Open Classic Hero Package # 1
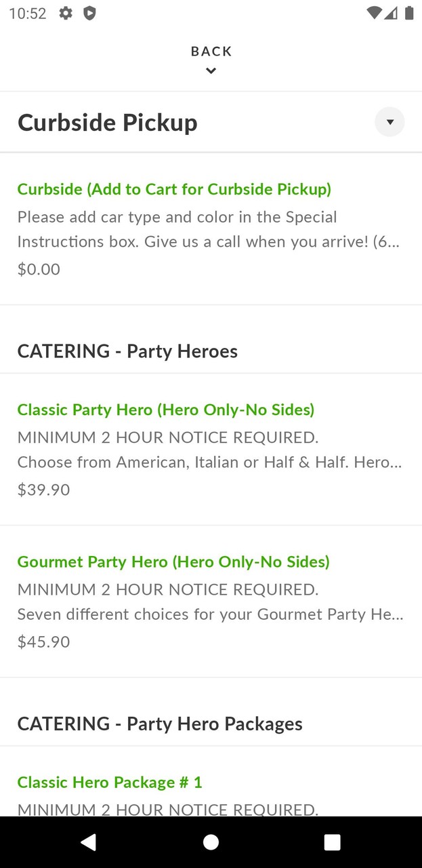422x868 pixels. pyautogui.click(x=110, y=782)
